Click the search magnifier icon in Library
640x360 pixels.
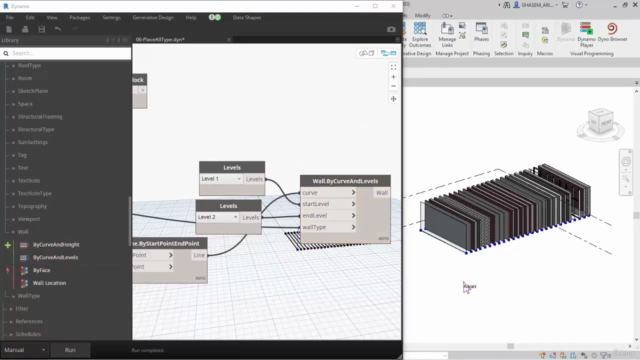pos(6,53)
